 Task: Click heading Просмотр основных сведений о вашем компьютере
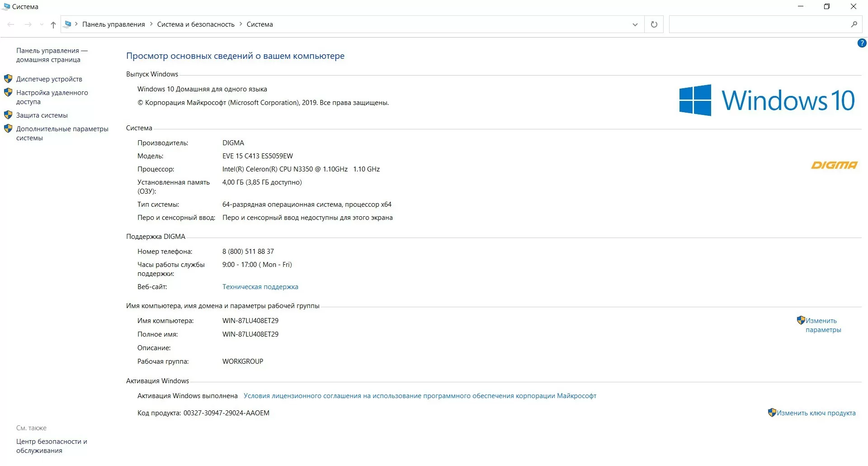pyautogui.click(x=235, y=56)
